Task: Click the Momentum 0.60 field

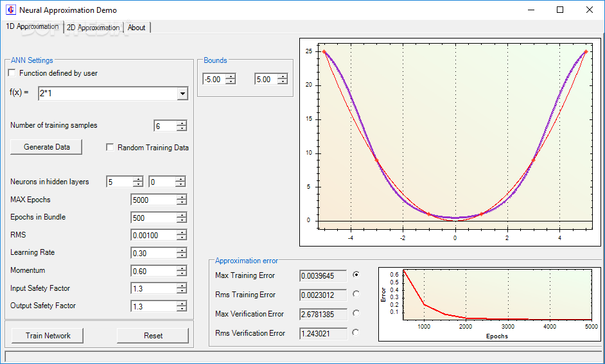Action: pyautogui.click(x=154, y=272)
